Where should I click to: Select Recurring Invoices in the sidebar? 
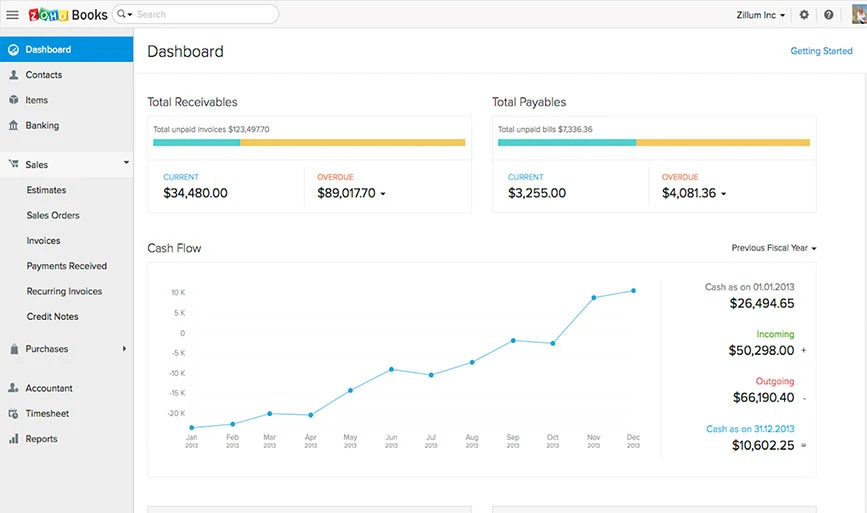[x=66, y=291]
